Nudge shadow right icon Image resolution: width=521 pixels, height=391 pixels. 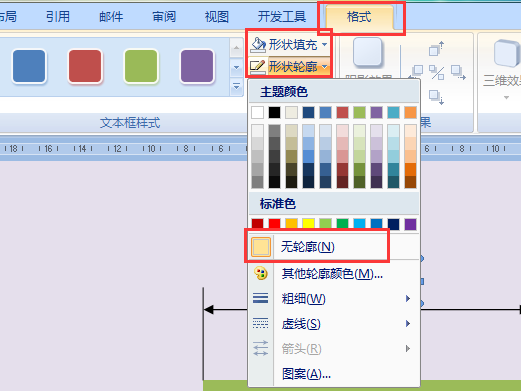(458, 73)
